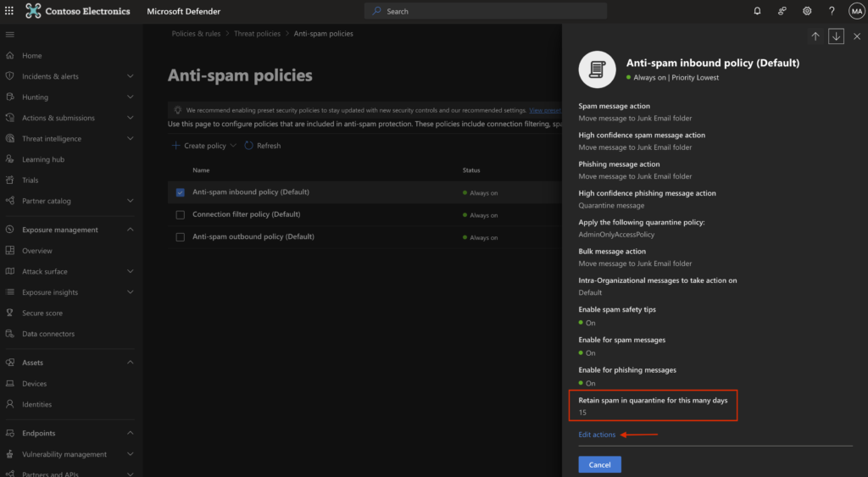Uncheck Anti-spam inbound policy (Default) checkbox

180,192
